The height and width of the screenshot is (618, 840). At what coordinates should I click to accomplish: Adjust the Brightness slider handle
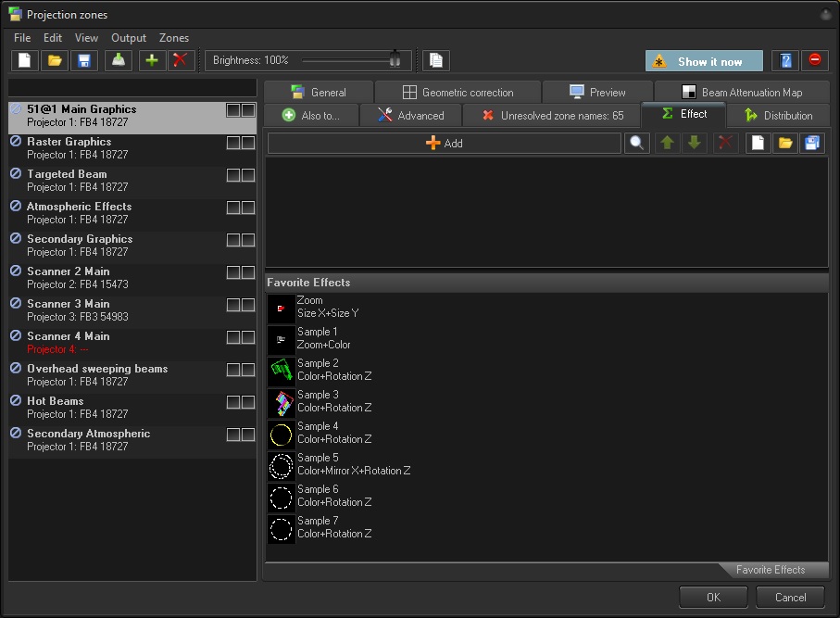[x=395, y=60]
